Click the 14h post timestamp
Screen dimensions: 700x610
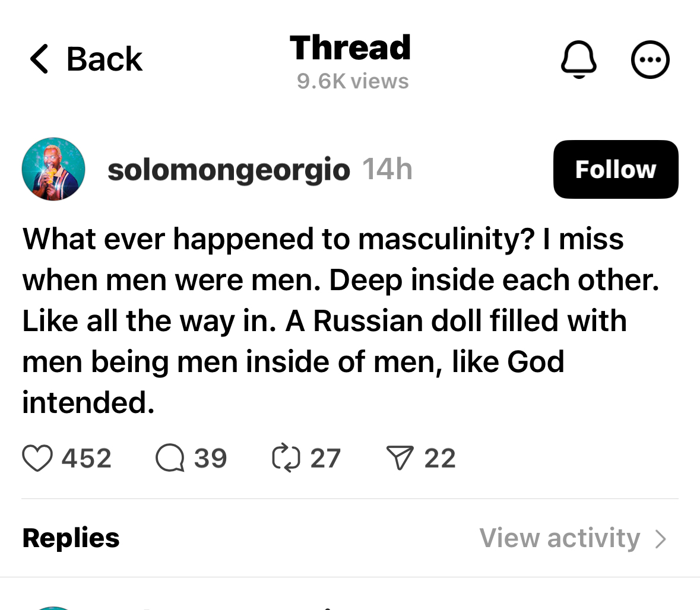[387, 170]
